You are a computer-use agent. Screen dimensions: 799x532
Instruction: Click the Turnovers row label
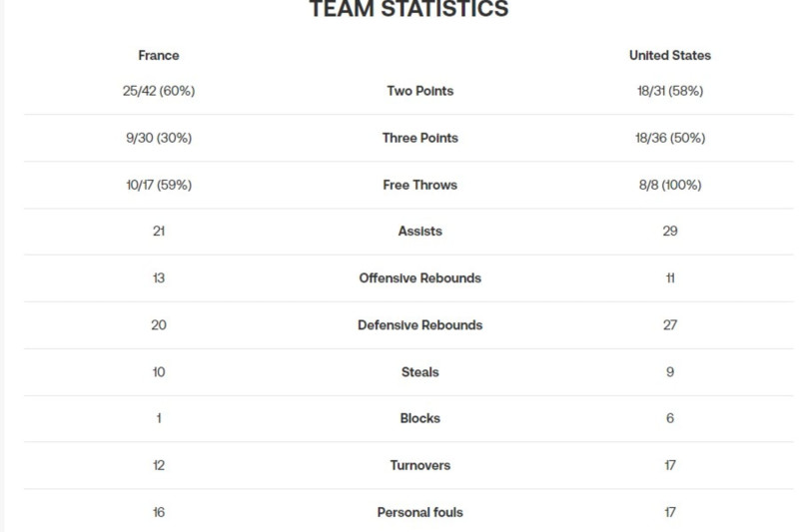coord(419,465)
